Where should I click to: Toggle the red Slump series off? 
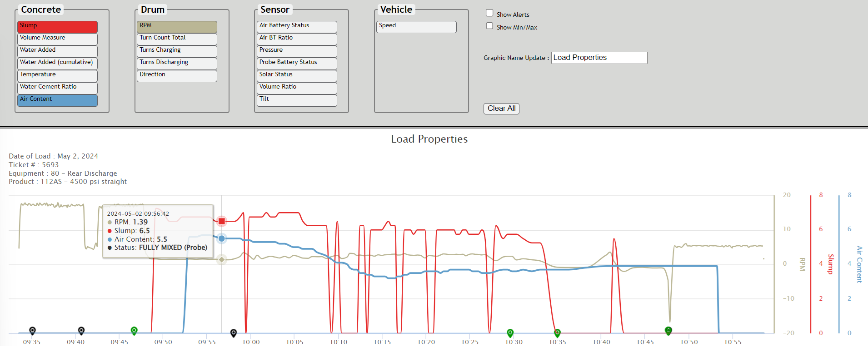pos(57,27)
